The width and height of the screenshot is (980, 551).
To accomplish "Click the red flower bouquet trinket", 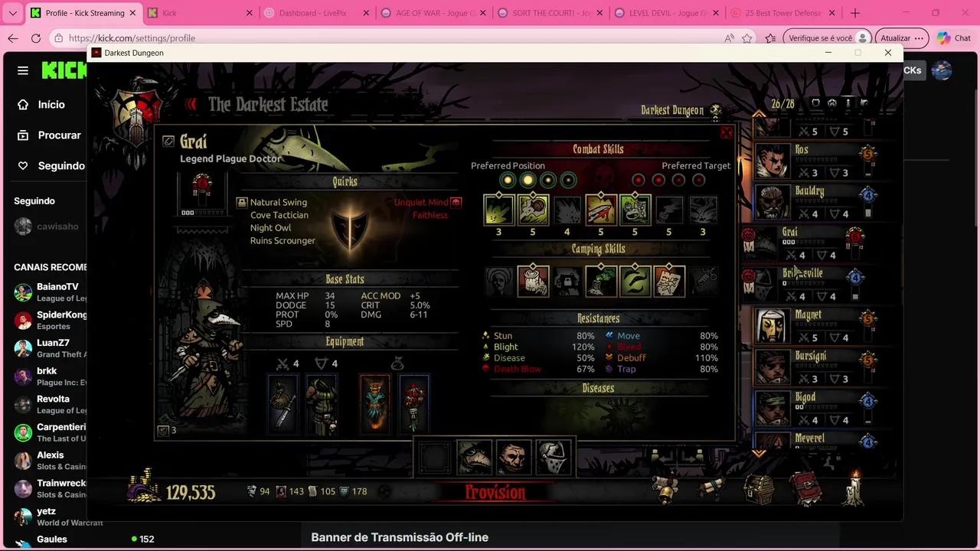I will [x=414, y=404].
